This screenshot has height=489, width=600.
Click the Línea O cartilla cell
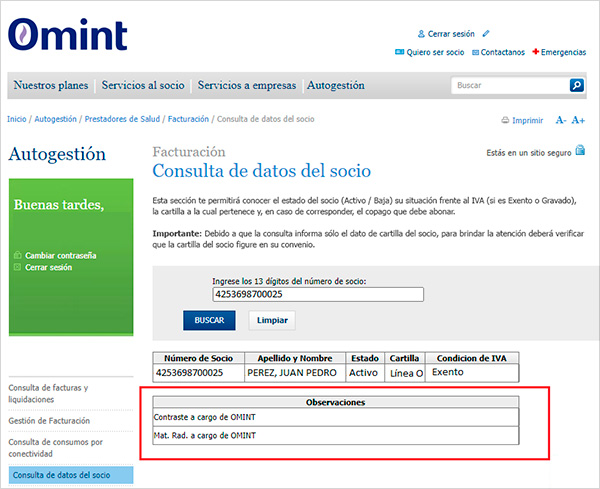click(x=404, y=373)
